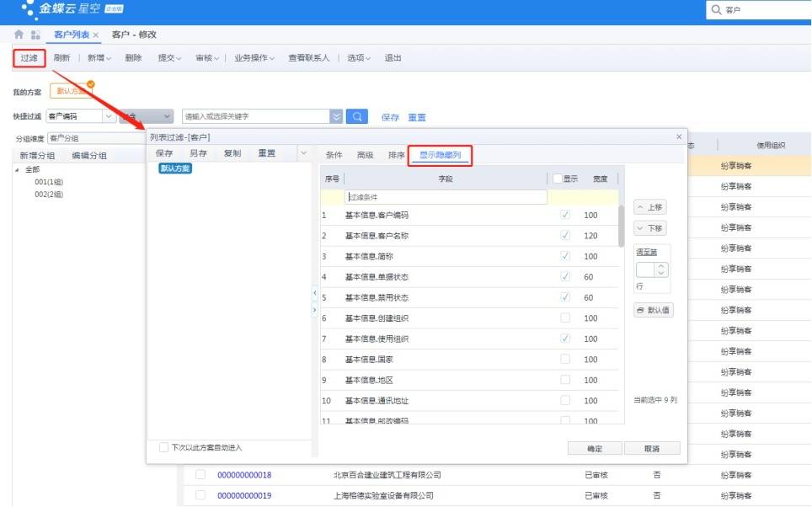Check the display box for 基本信息.创建组织
812x507 pixels.
[x=565, y=318]
